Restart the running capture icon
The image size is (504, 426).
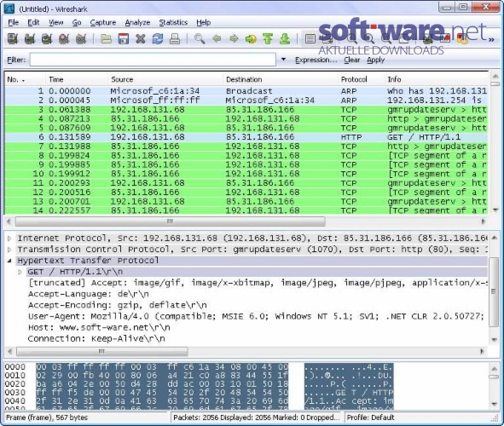click(x=81, y=39)
